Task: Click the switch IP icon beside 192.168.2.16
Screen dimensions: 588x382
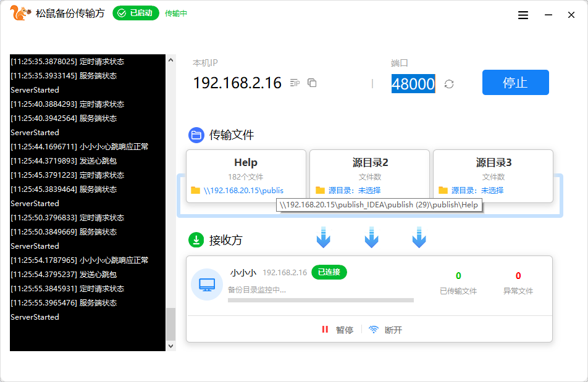Action: (x=294, y=82)
